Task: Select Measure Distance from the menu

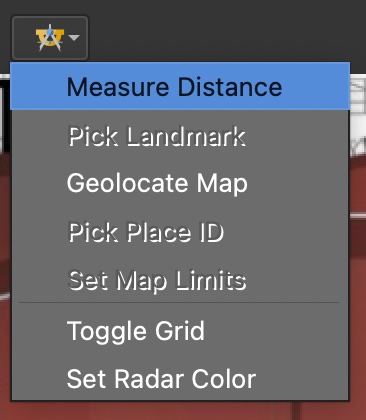Action: [x=180, y=86]
